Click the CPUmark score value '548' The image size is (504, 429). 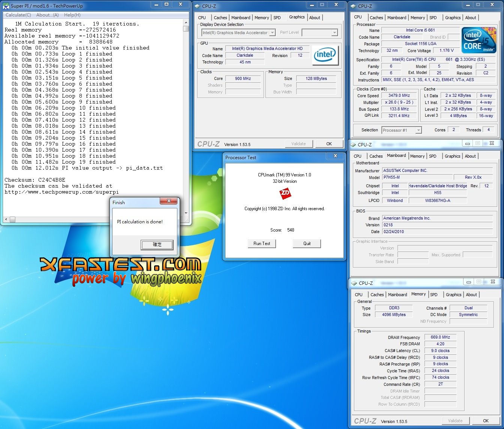[291, 230]
